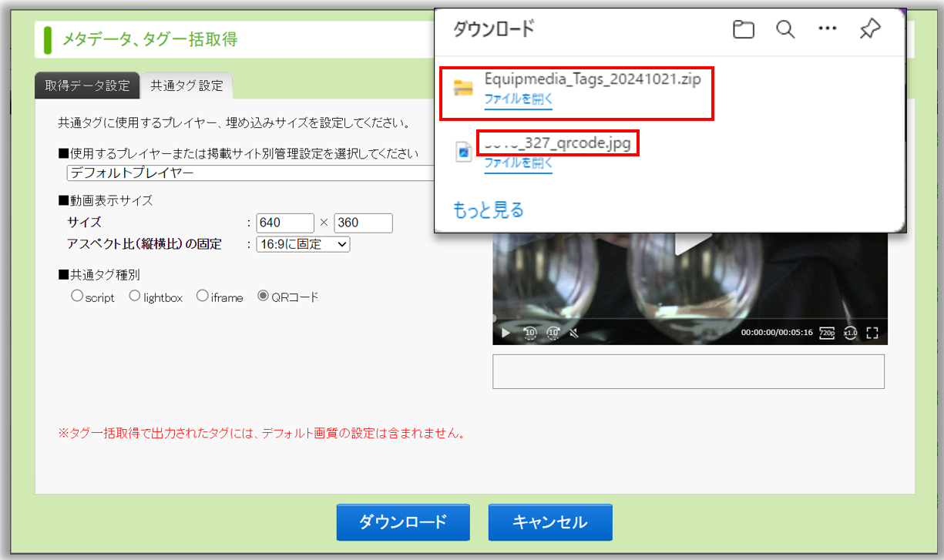Click the width field showing 640

285,223
